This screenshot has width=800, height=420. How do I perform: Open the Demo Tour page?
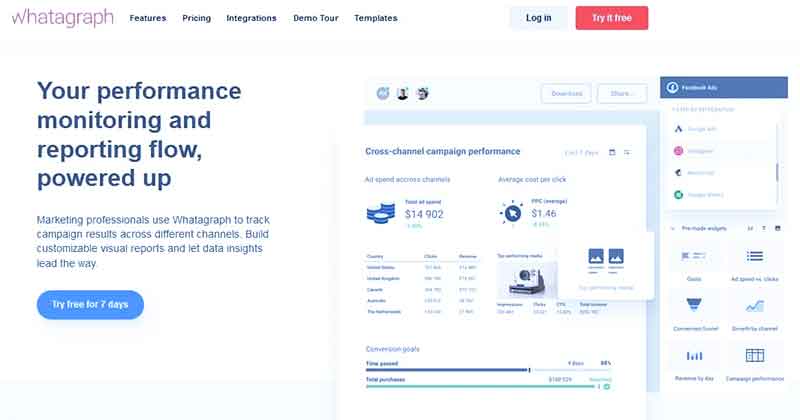pos(316,18)
